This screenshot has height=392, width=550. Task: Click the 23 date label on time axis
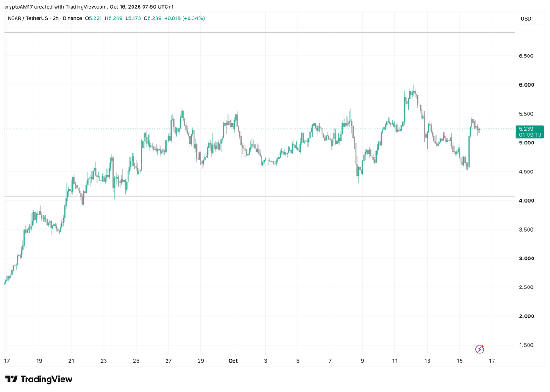104,361
